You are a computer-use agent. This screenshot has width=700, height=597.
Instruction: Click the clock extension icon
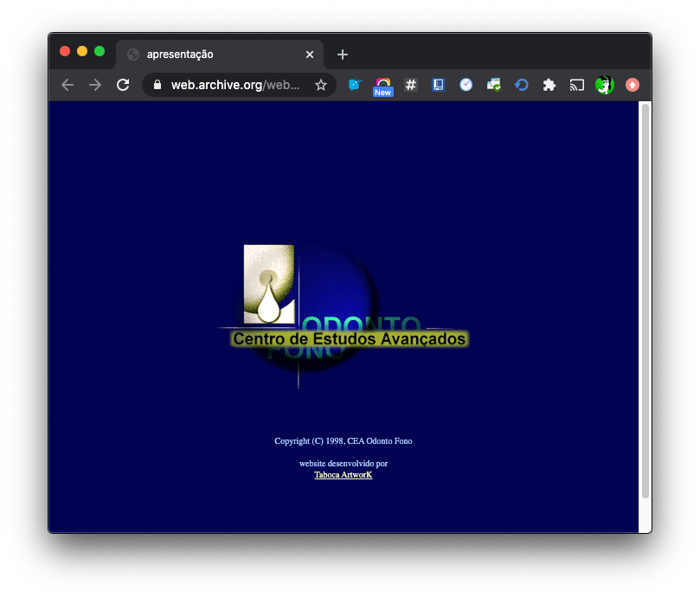[466, 85]
